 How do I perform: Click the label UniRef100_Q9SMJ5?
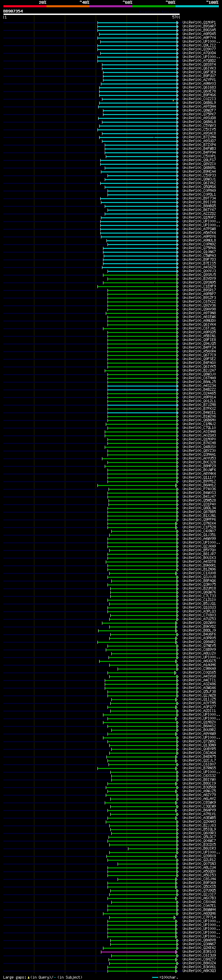point(199,275)
